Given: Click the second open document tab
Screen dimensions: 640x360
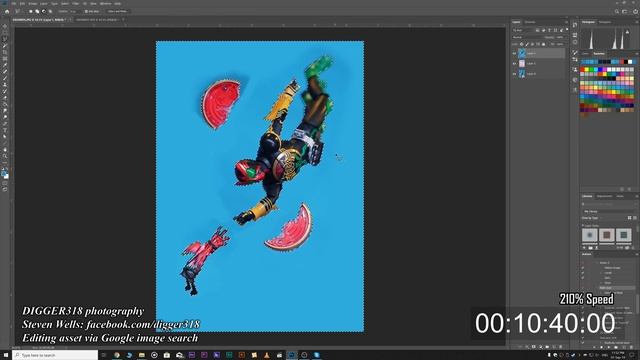Looking at the screenshot, I should click(x=97, y=19).
